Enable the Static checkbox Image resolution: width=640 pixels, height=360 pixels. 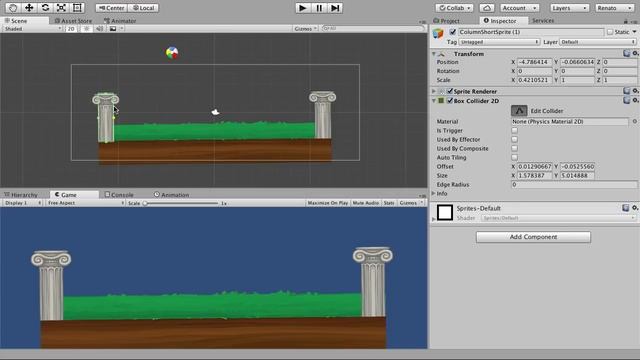[x=610, y=32]
